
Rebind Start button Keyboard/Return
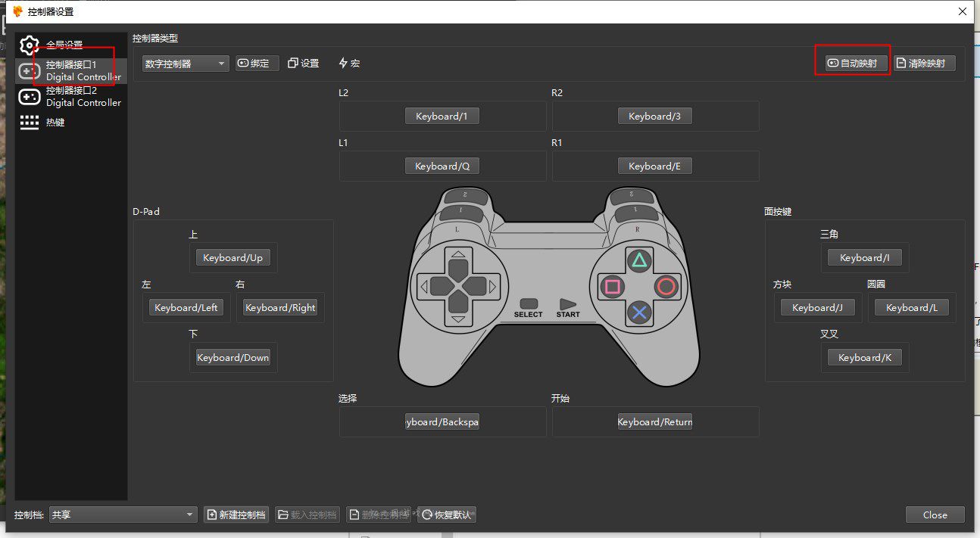click(655, 422)
